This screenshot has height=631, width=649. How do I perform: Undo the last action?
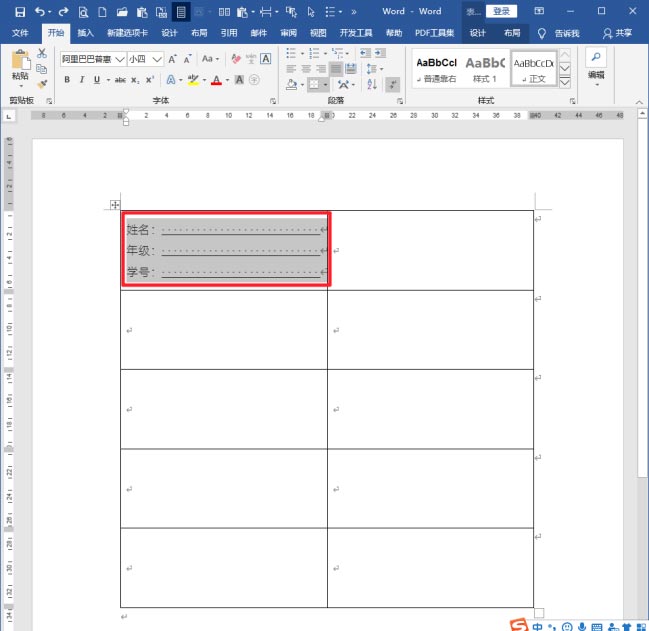(x=40, y=12)
